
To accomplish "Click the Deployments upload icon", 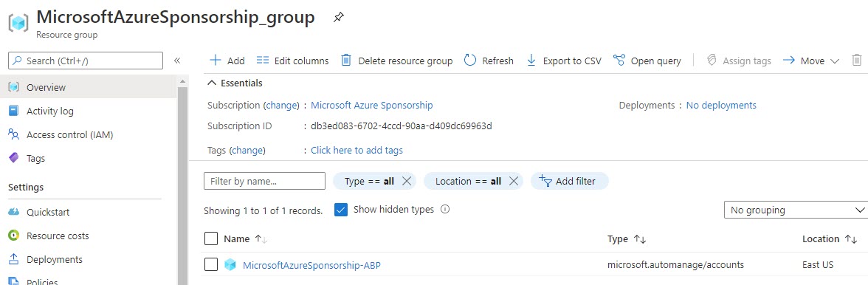I will coord(14,260).
